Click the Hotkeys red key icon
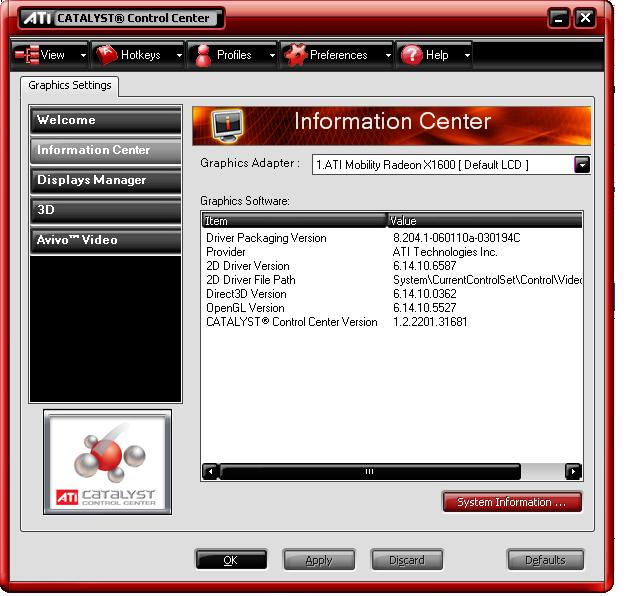Image resolution: width=640 pixels, height=596 pixels. [x=106, y=55]
